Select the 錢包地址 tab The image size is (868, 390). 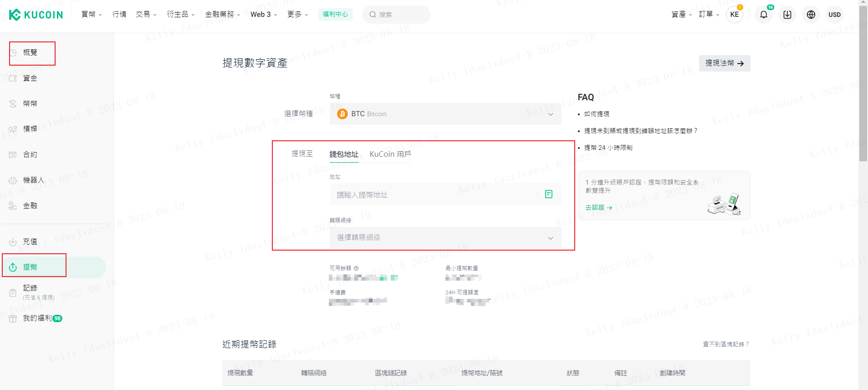(344, 154)
